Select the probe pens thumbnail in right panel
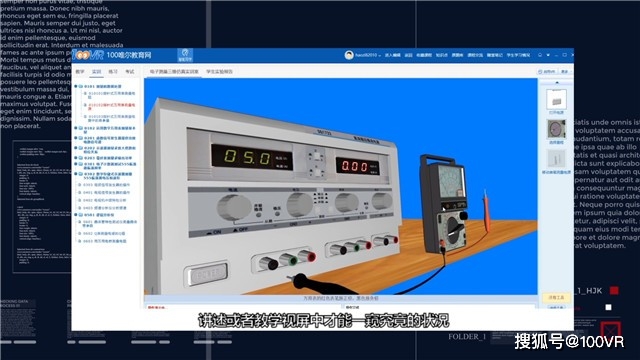 [x=556, y=159]
